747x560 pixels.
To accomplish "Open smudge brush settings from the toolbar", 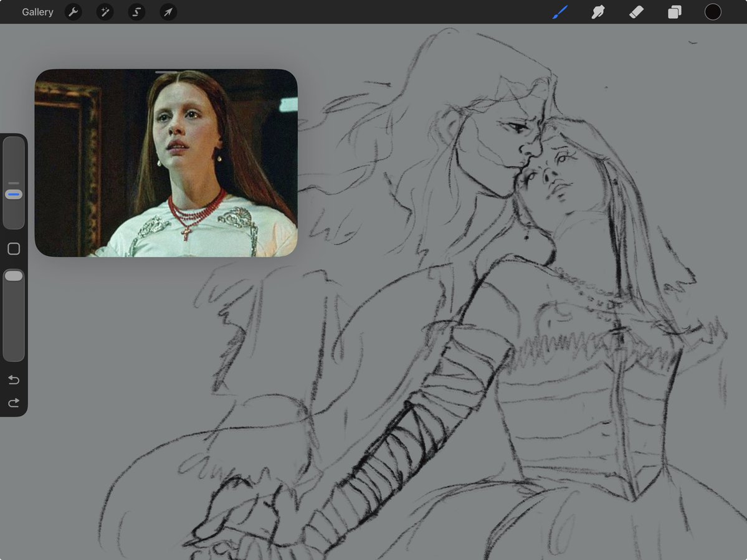I will [597, 12].
